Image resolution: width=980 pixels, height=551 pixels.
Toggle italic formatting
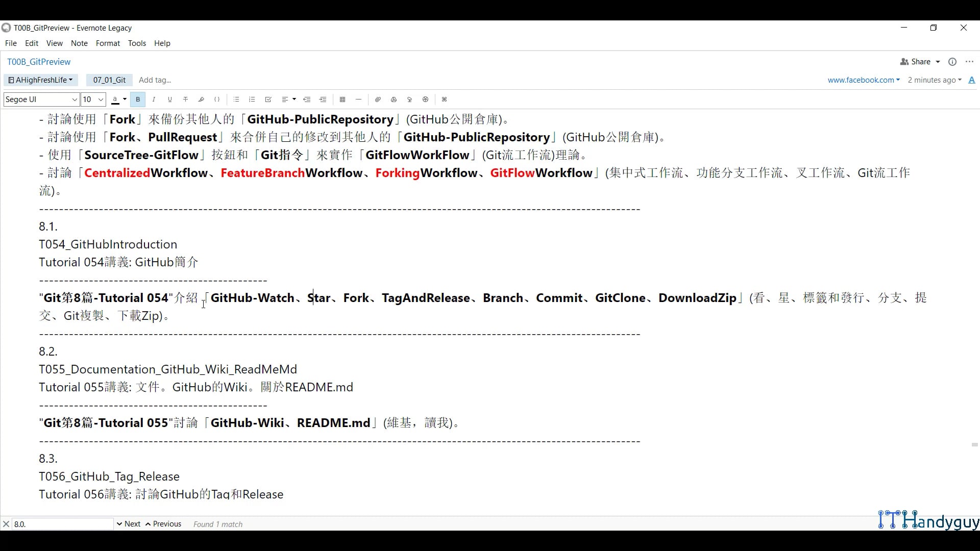tap(154, 99)
